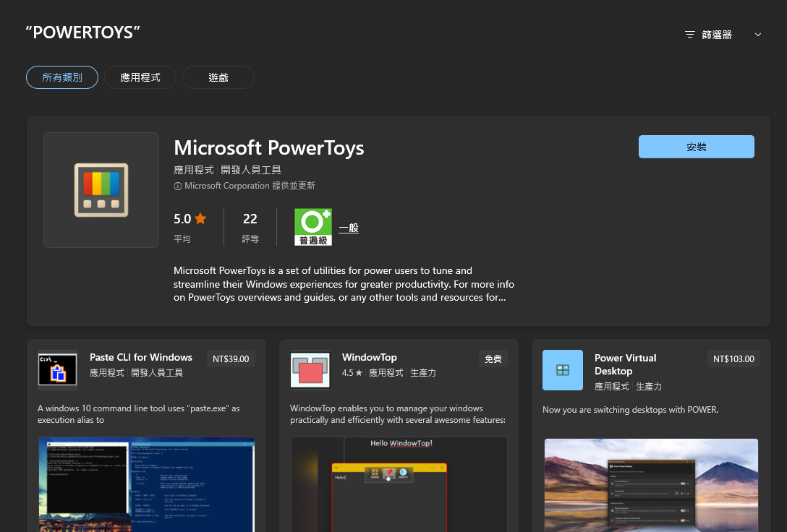Image resolution: width=787 pixels, height=532 pixels.
Task: Click the NT$103.00 price for Power Virtual Desktop
Action: coord(733,359)
